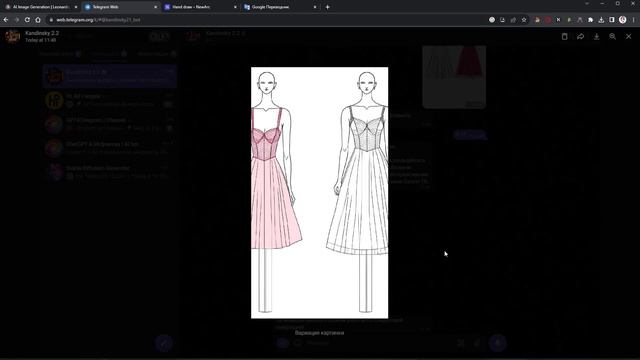
Task: Open the X-shaped extension icon
Action: [558, 20]
